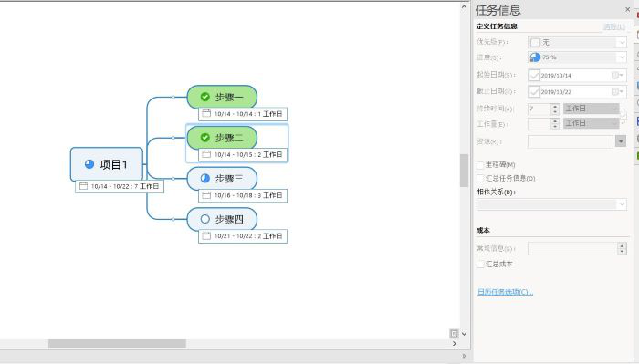Click the blue progress pie icon on 步骤三
This screenshot has width=639, height=364.
coord(205,178)
